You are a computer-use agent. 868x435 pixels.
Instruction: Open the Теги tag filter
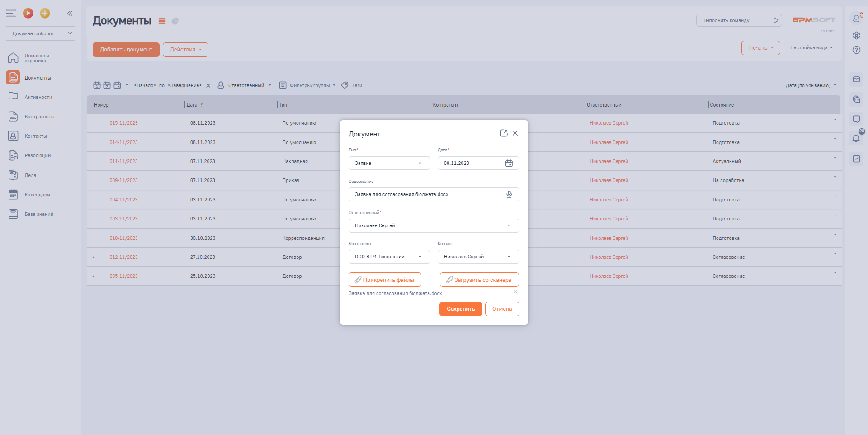click(x=352, y=85)
